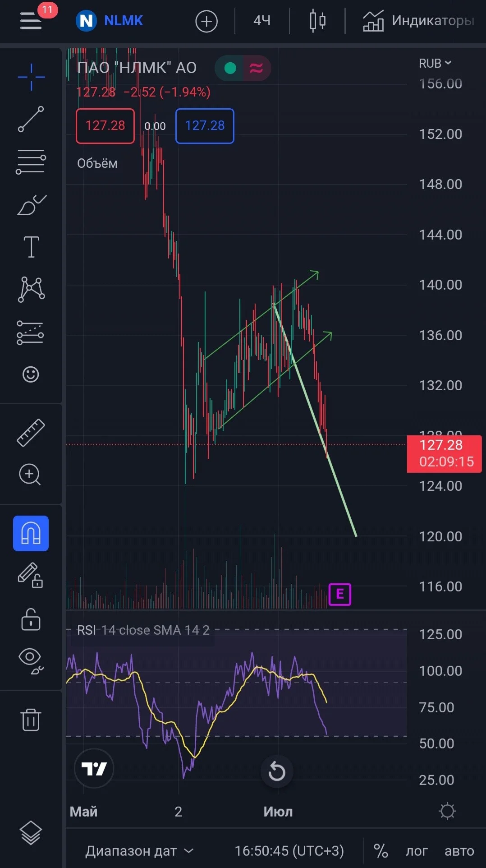Click the TradingView logo button

pos(94,768)
